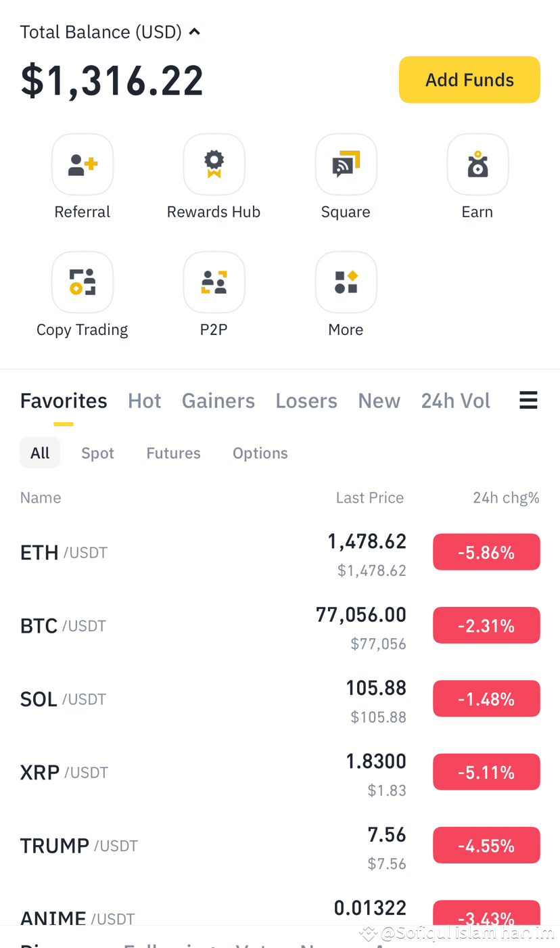Open the More services icon

[x=346, y=282]
